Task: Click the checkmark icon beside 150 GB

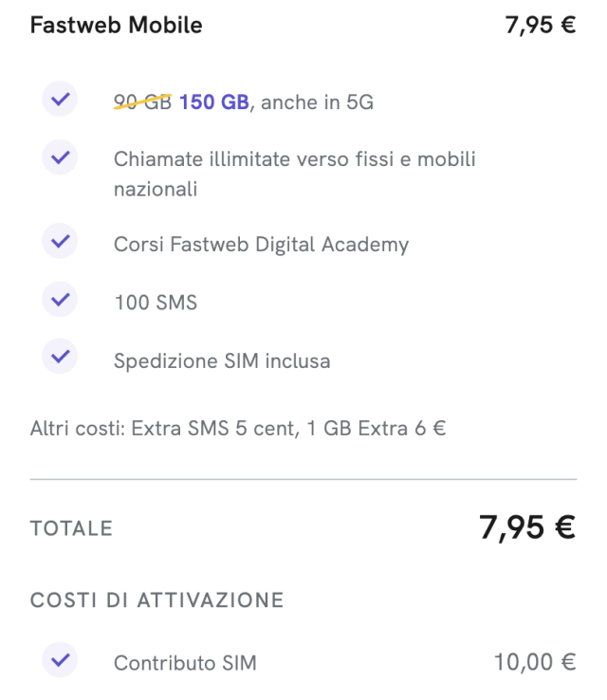Action: pyautogui.click(x=61, y=100)
